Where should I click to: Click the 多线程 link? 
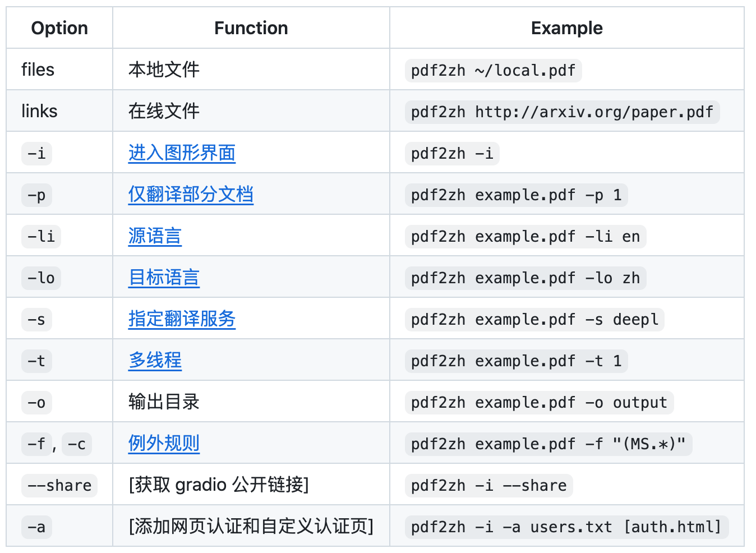[155, 361]
